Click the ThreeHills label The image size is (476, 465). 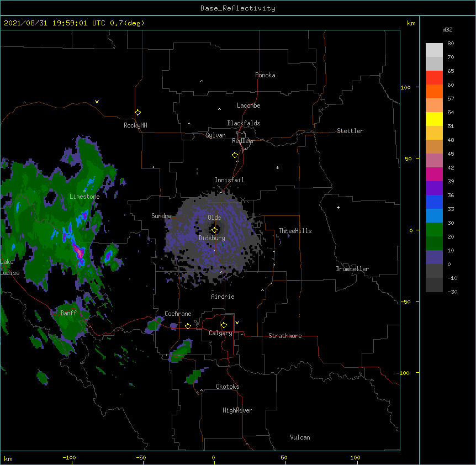(x=295, y=231)
